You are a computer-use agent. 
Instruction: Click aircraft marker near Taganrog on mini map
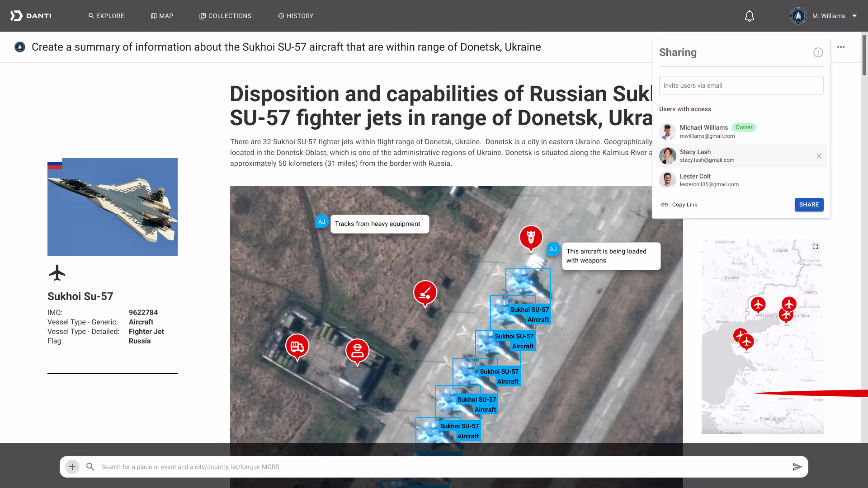coord(758,305)
